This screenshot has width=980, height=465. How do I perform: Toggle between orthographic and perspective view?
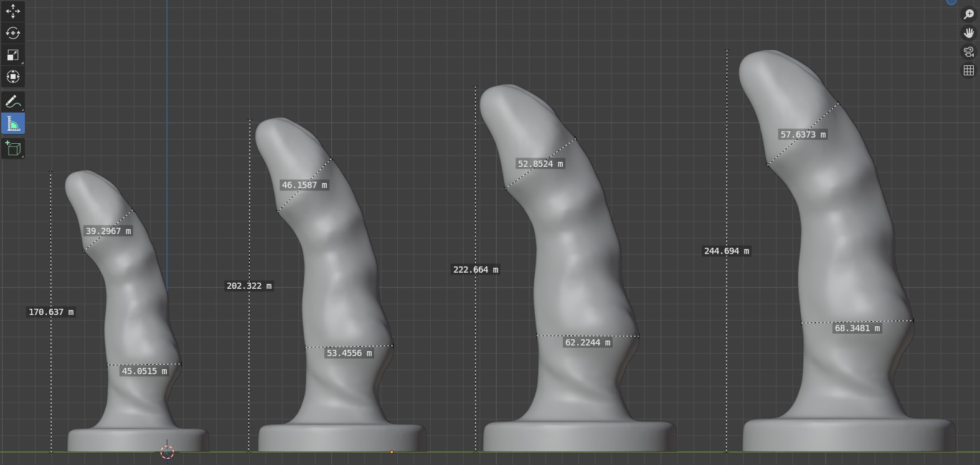968,70
